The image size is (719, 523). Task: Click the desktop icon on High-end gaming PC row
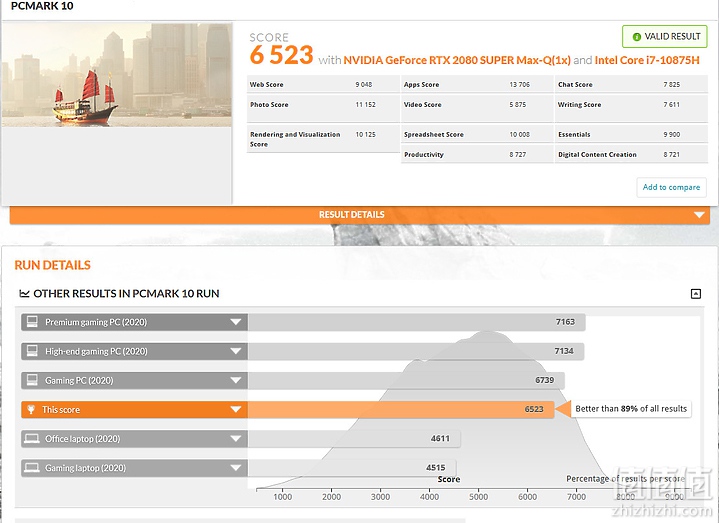(32, 351)
